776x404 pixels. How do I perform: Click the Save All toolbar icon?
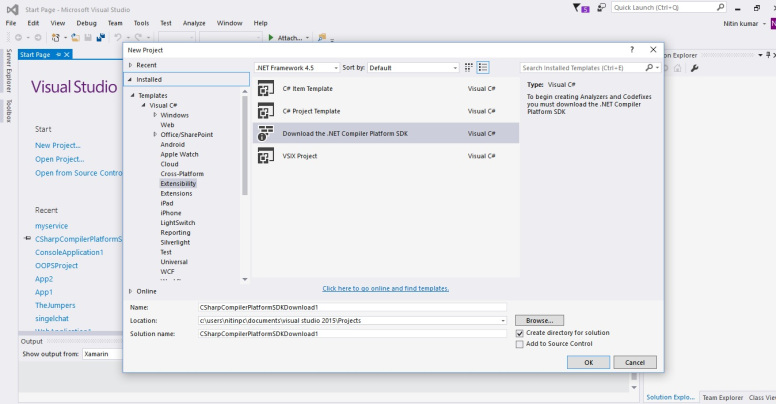[x=100, y=38]
